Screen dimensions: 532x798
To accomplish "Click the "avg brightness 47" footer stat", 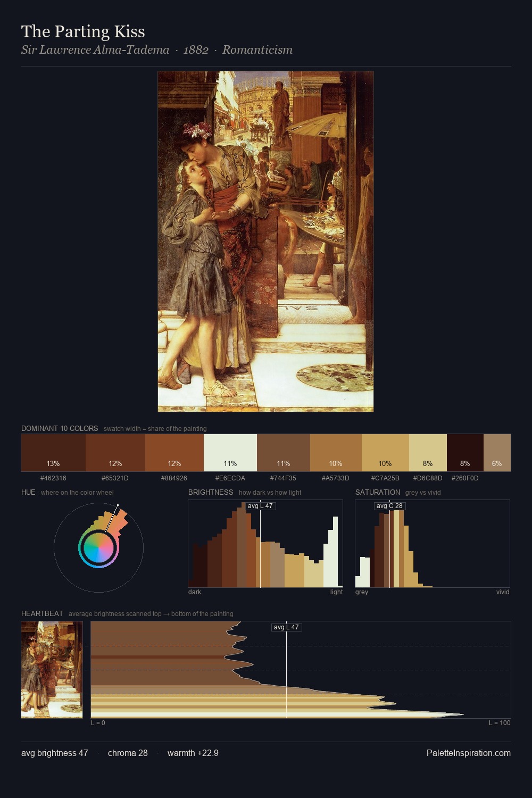I will 54,753.
